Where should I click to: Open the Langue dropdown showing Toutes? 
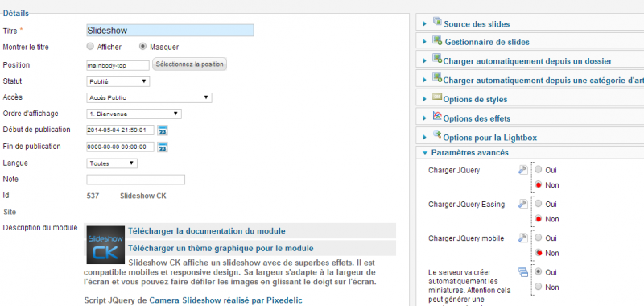pos(112,163)
